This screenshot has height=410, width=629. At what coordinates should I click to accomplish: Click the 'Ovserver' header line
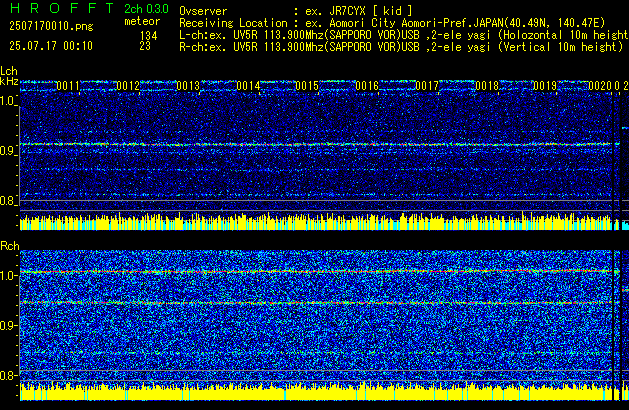(x=296, y=11)
